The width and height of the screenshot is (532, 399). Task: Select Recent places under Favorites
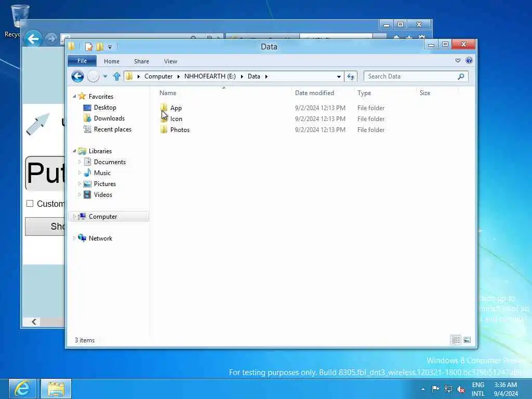113,129
